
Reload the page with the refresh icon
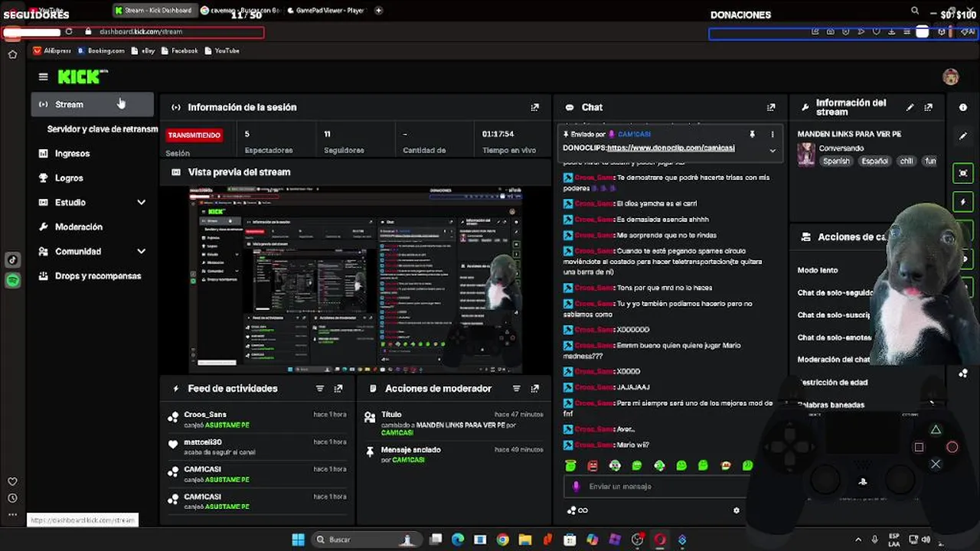(69, 31)
